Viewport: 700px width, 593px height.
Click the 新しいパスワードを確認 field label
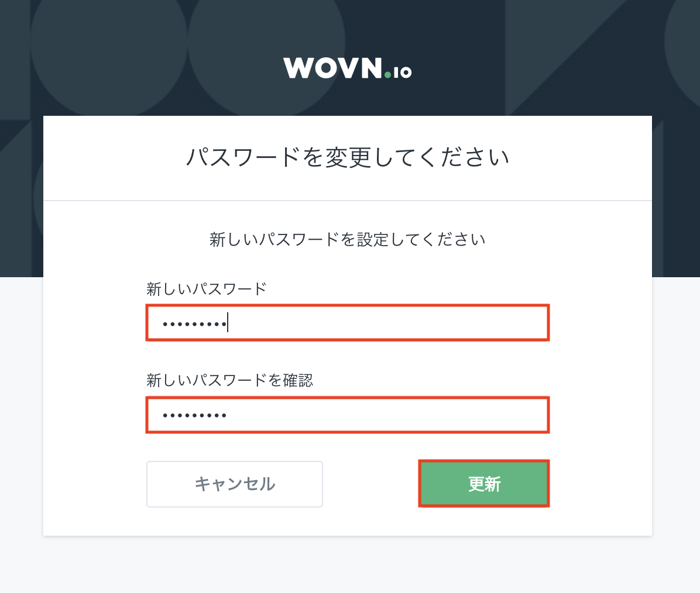(229, 381)
